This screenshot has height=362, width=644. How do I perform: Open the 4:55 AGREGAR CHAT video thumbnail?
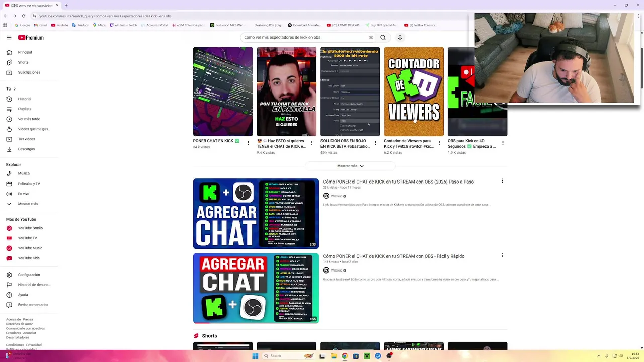tap(256, 288)
